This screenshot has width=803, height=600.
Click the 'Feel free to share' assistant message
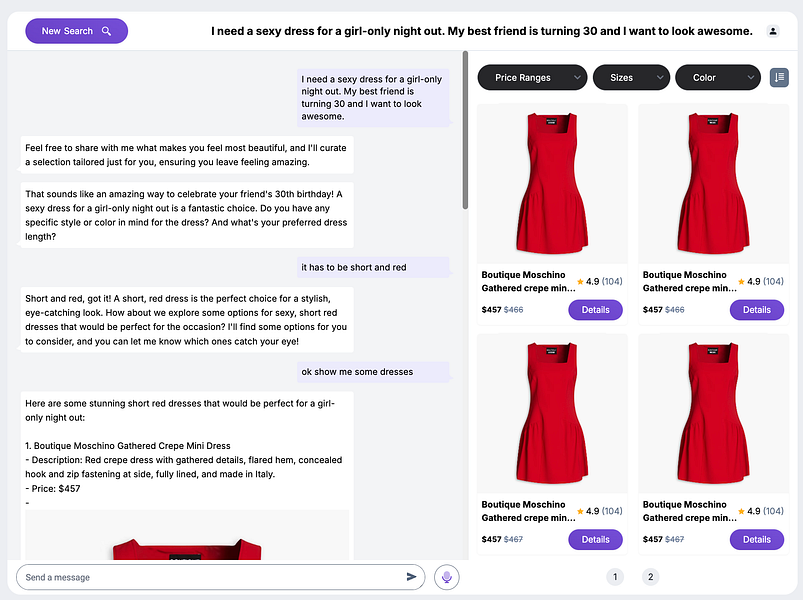coord(187,155)
